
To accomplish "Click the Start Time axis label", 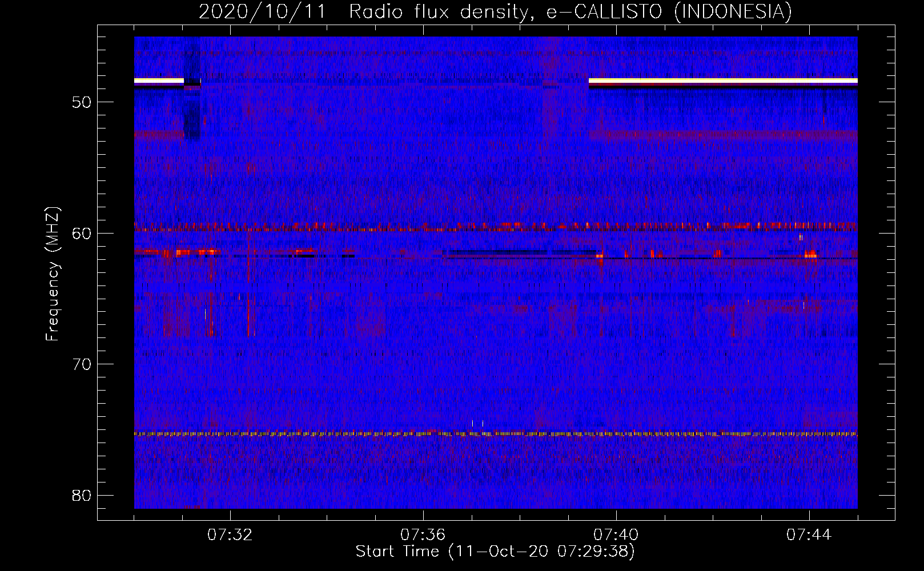I will (x=495, y=551).
